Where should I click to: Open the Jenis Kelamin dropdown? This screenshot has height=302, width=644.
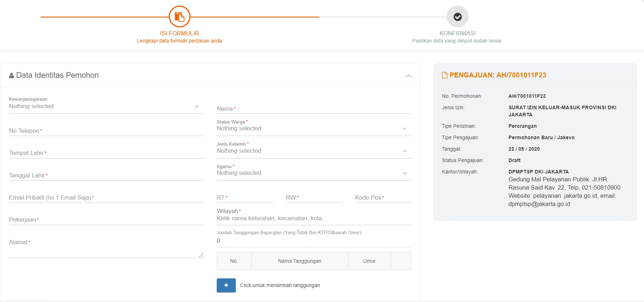(314, 151)
